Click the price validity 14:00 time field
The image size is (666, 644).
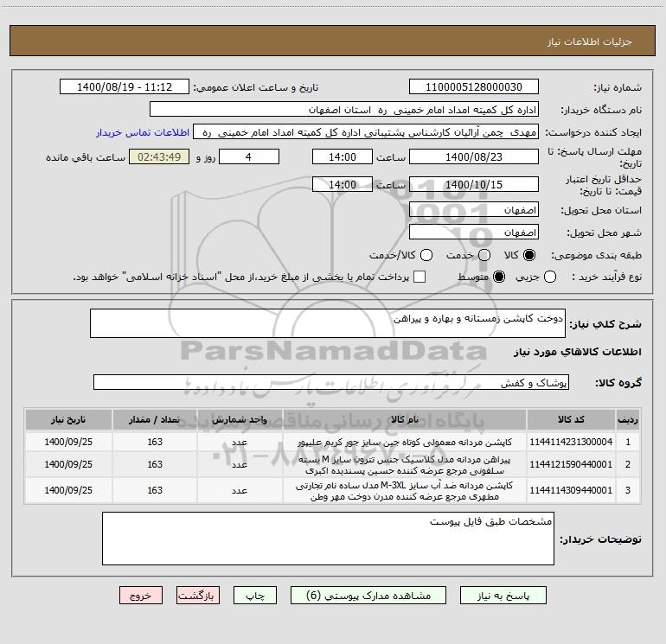(x=343, y=184)
